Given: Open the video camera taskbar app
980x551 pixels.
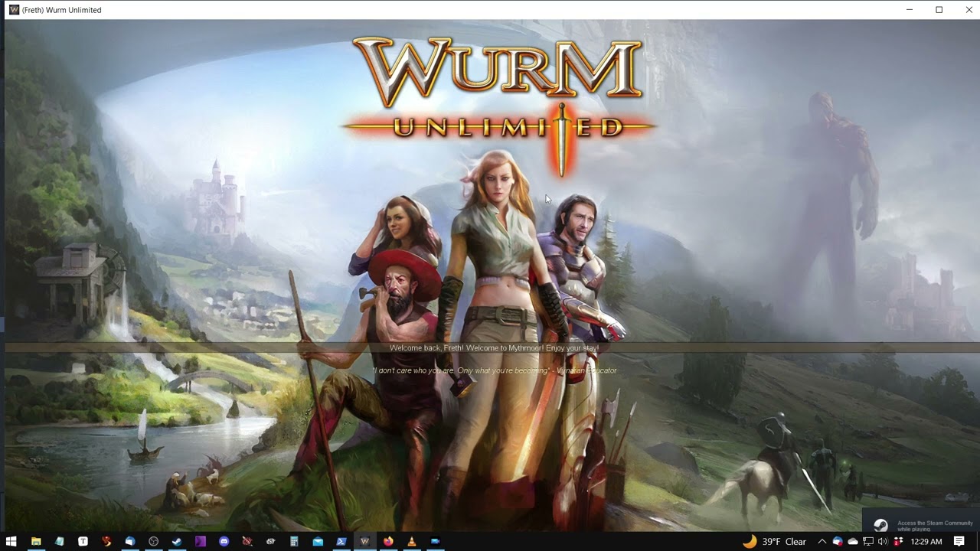Looking at the screenshot, I should click(435, 541).
